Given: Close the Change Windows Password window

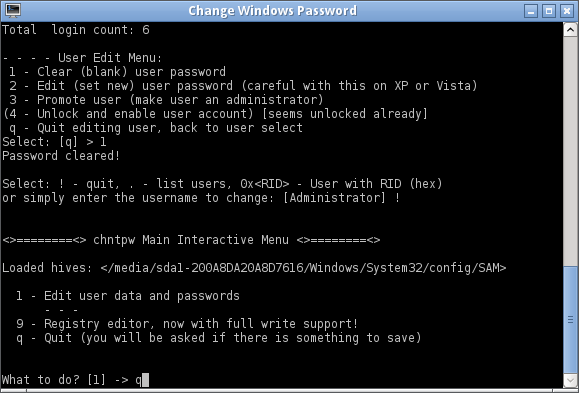Looking at the screenshot, I should pos(567,11).
